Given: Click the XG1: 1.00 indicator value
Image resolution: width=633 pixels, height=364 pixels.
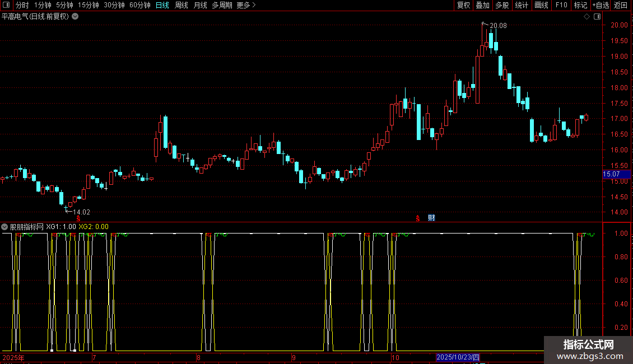Looking at the screenshot, I should tap(61, 227).
